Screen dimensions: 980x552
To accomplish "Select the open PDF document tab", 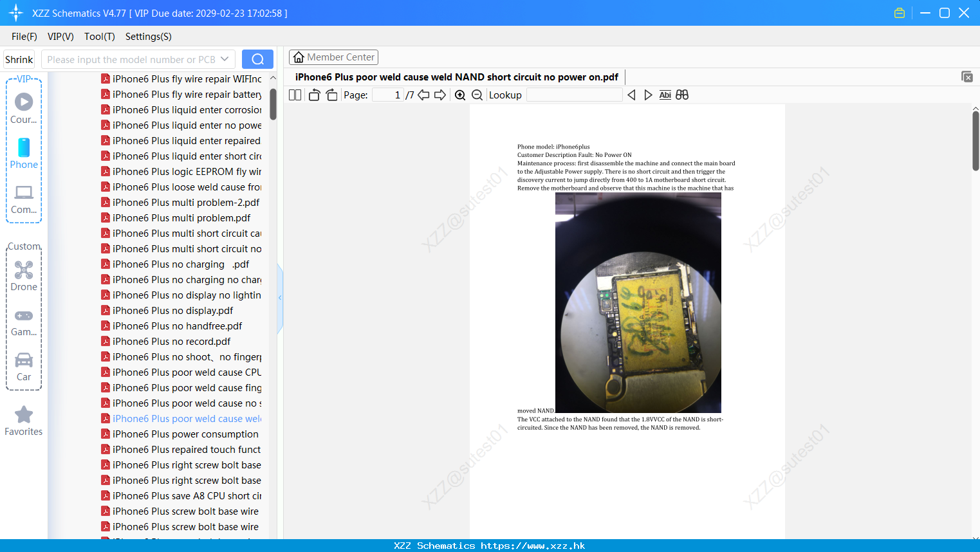I will click(x=457, y=77).
